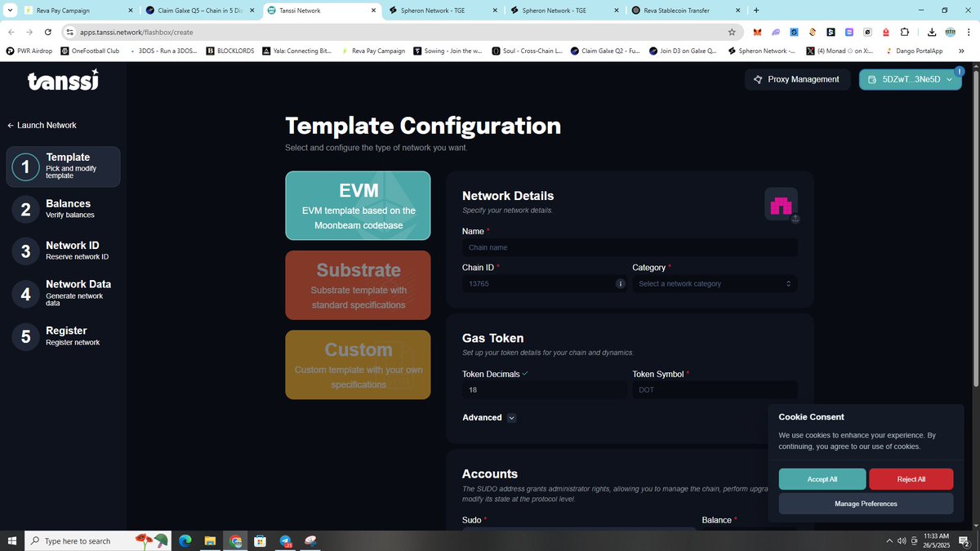The image size is (980, 551).
Task: Show hidden system tray icons
Action: [890, 540]
